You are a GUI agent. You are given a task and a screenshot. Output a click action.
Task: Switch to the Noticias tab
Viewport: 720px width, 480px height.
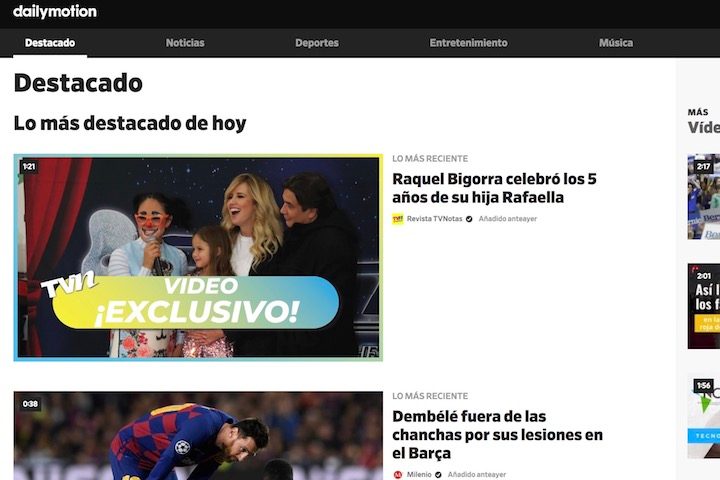(185, 43)
